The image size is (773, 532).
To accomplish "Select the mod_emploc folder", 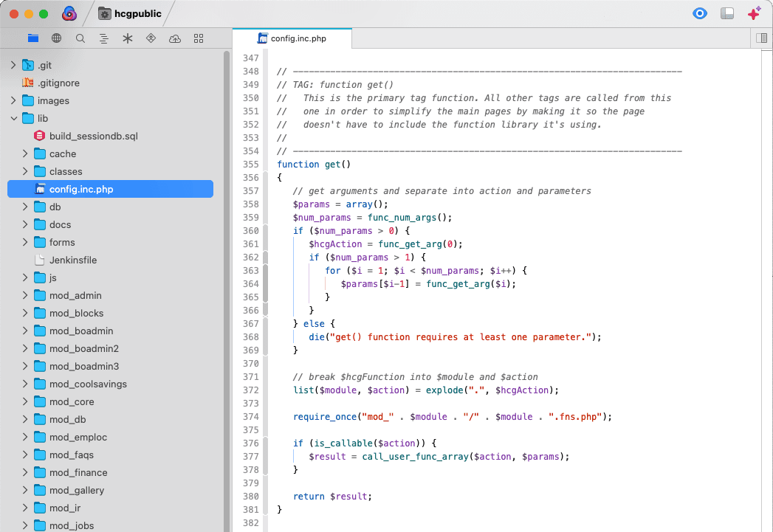I will click(78, 438).
